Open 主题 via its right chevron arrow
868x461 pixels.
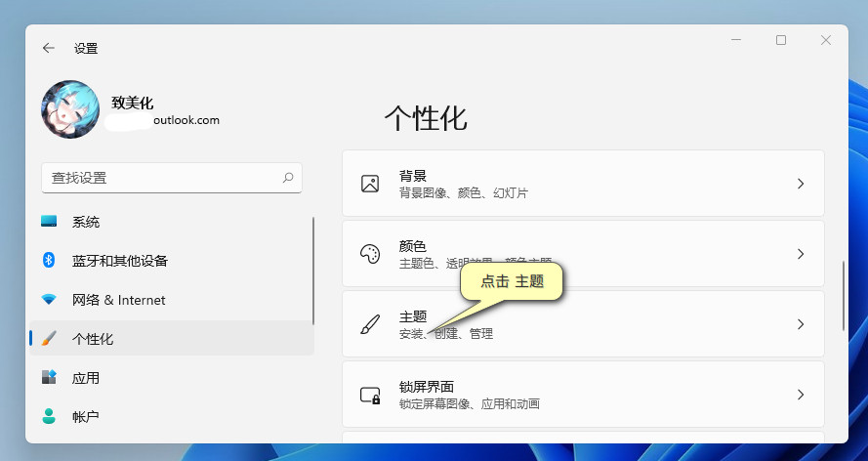point(800,324)
